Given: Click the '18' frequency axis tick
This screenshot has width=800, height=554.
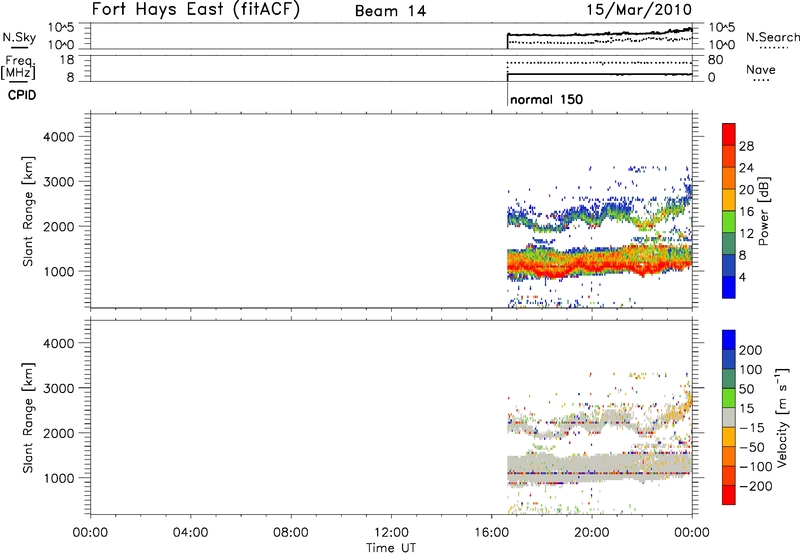Looking at the screenshot, I should click(67, 60).
